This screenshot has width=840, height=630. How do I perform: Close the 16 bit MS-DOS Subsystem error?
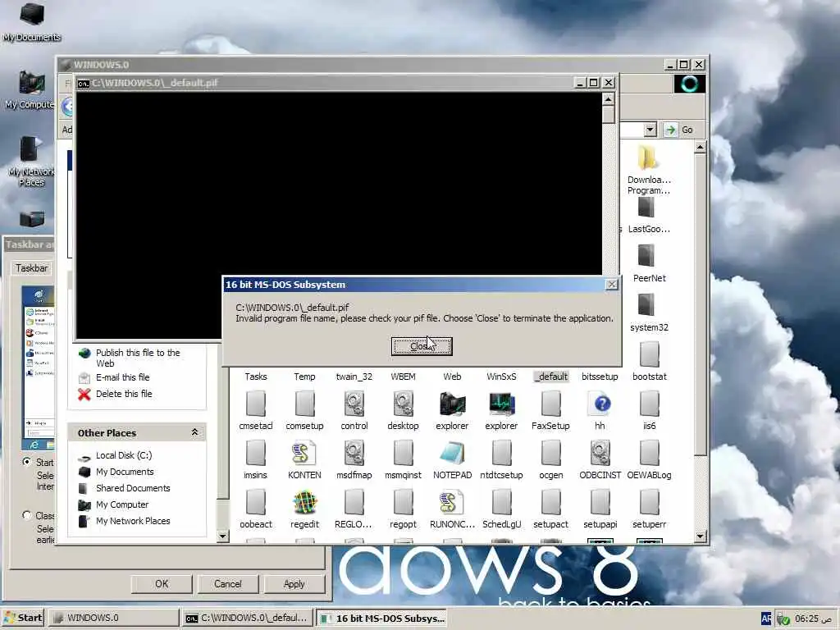click(422, 347)
